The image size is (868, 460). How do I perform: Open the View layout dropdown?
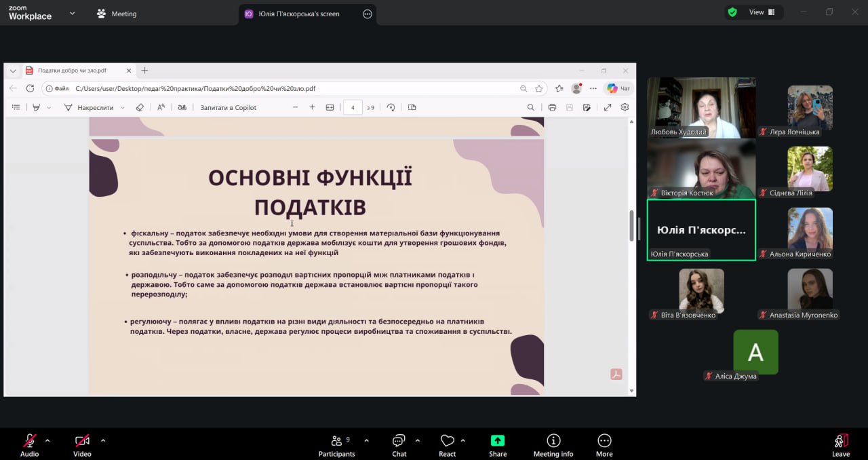point(762,12)
